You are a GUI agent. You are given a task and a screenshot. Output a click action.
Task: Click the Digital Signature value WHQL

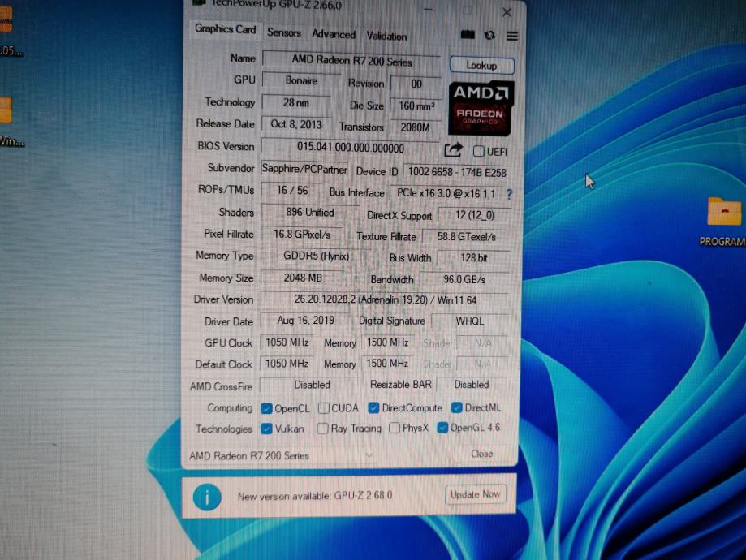point(469,321)
